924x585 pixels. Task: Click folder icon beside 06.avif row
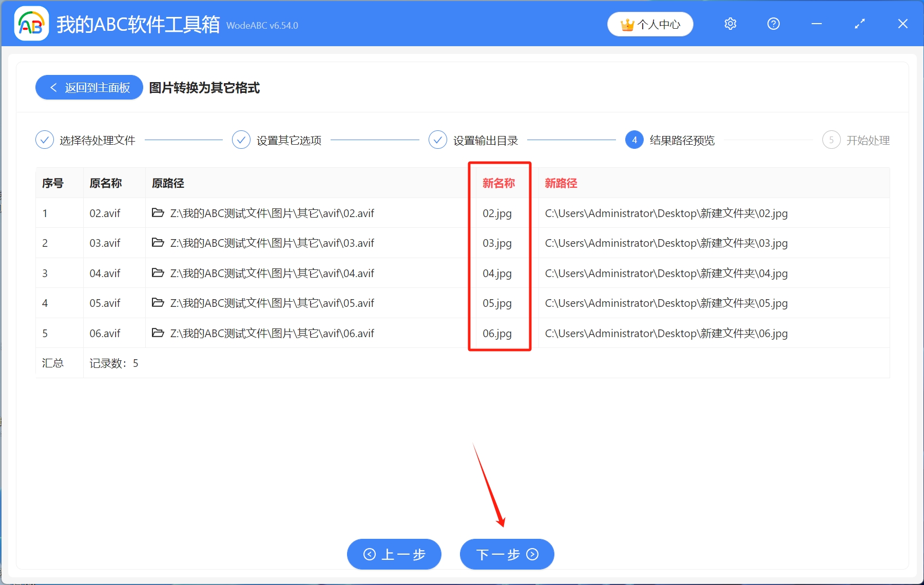pos(158,333)
